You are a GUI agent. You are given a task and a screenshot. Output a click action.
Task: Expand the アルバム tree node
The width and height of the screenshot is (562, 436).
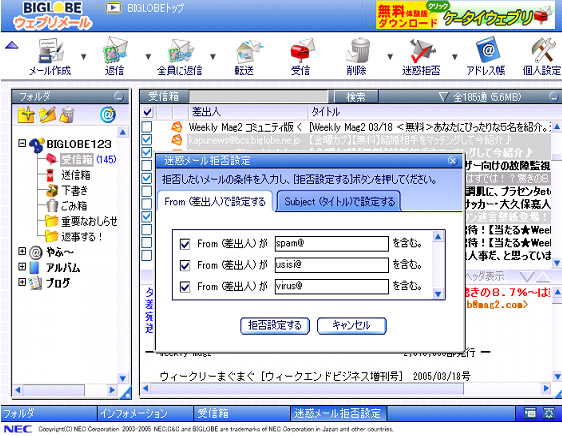(x=22, y=267)
